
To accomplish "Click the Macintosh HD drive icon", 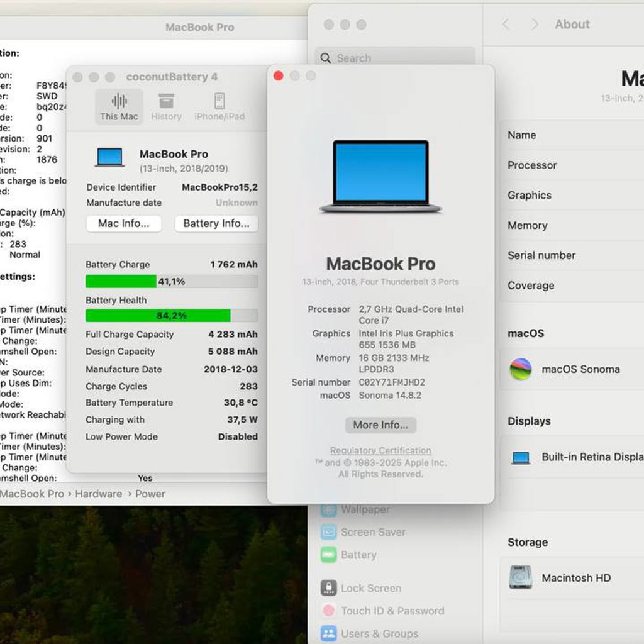I will [x=521, y=577].
